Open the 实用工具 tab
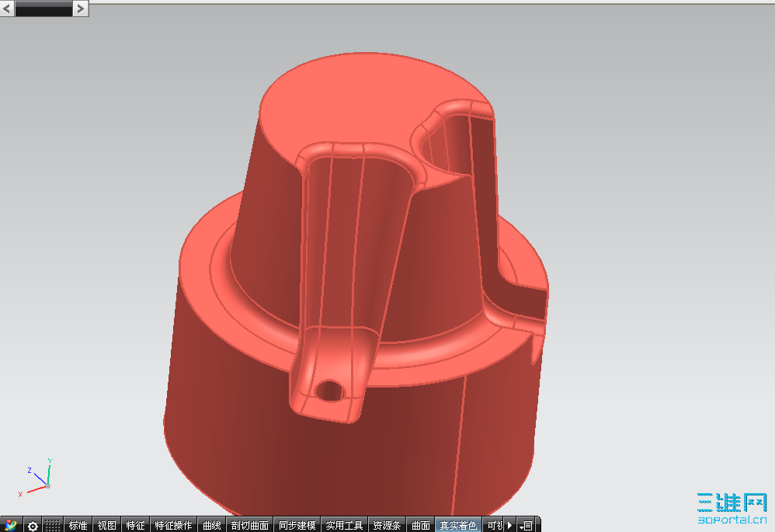This screenshot has height=532, width=775. tap(344, 525)
